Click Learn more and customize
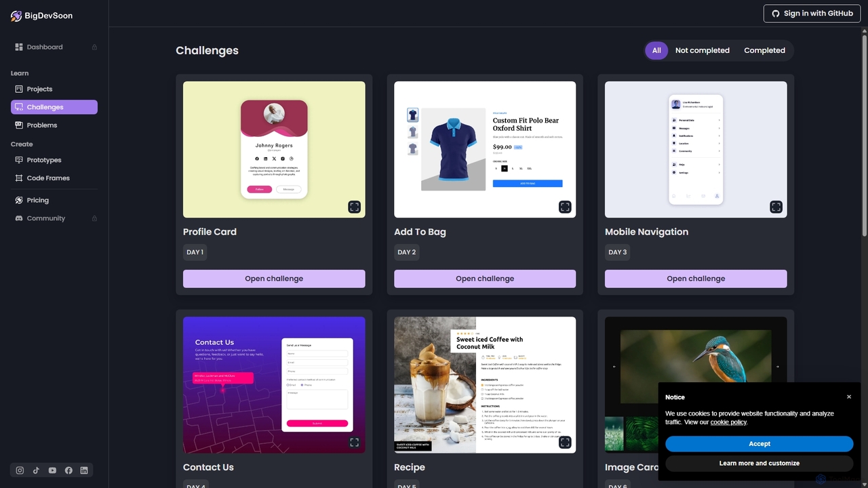 [x=759, y=464]
